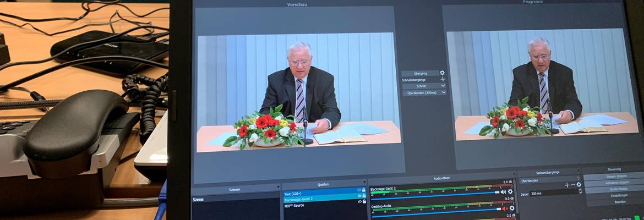Toggle visibility eye of Text (GDI+)
This screenshot has width=644, height=220.
[359, 190]
